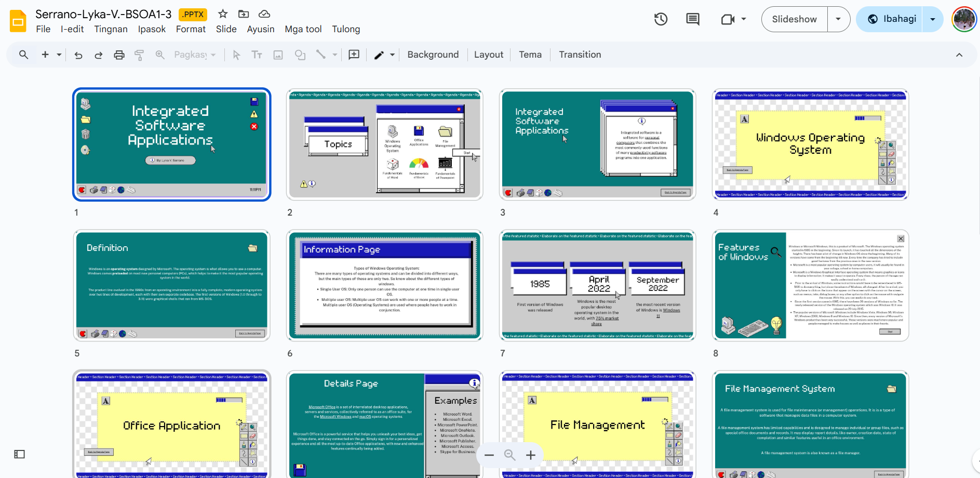Open the video call dropdown arrow
This screenshot has width=980, height=478.
(744, 19)
